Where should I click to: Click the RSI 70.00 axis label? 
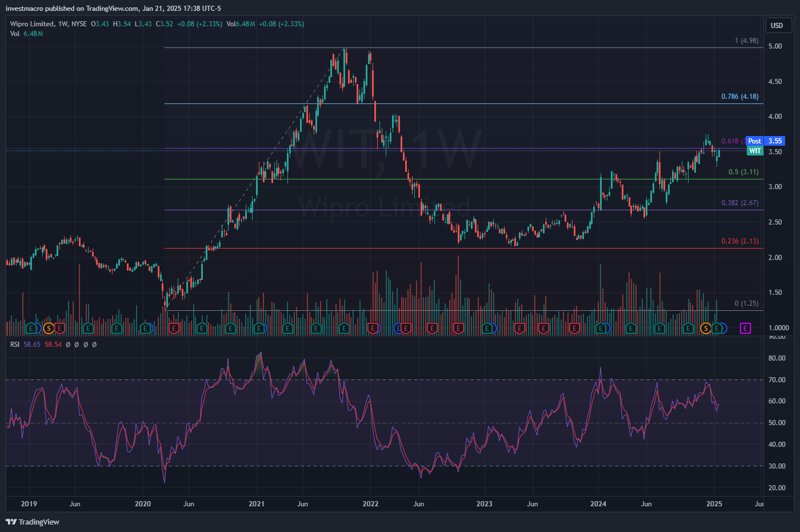click(x=777, y=380)
